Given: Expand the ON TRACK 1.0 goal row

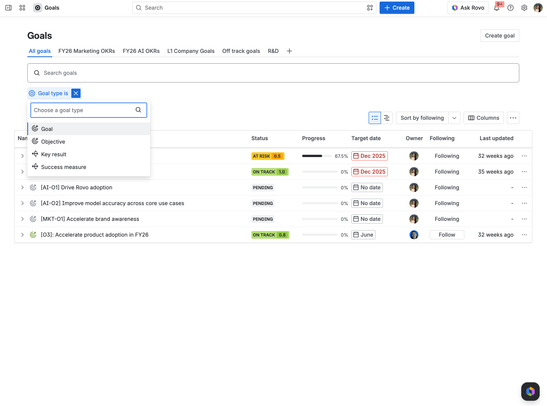Looking at the screenshot, I should (22, 172).
